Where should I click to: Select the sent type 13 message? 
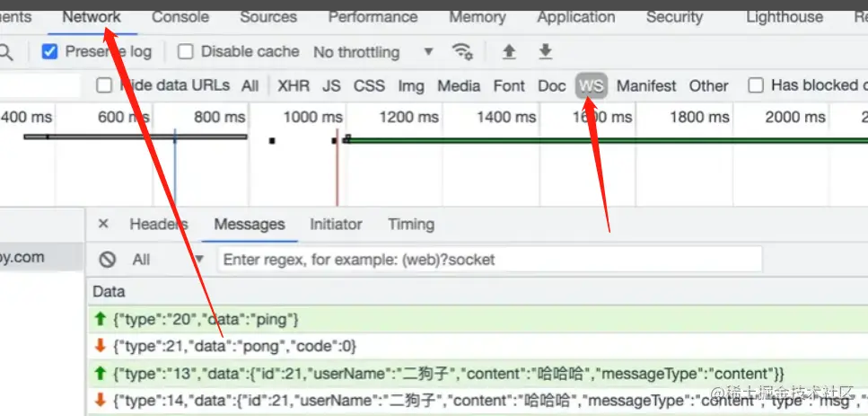tap(478, 374)
